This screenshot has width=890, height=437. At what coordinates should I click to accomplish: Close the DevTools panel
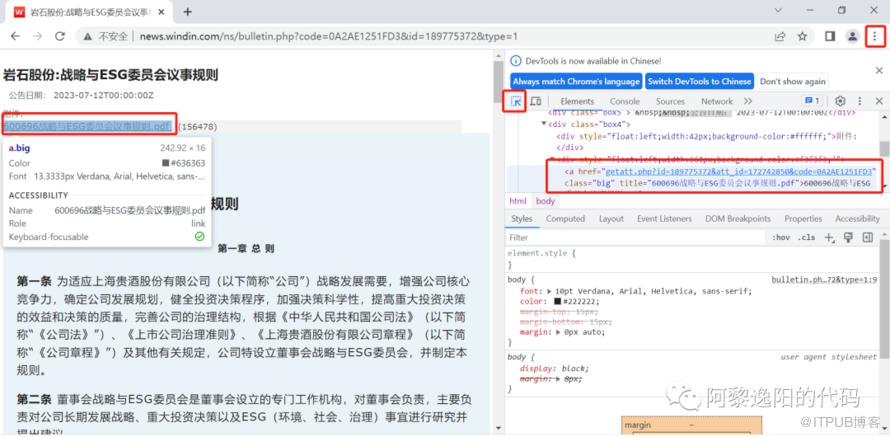click(879, 101)
